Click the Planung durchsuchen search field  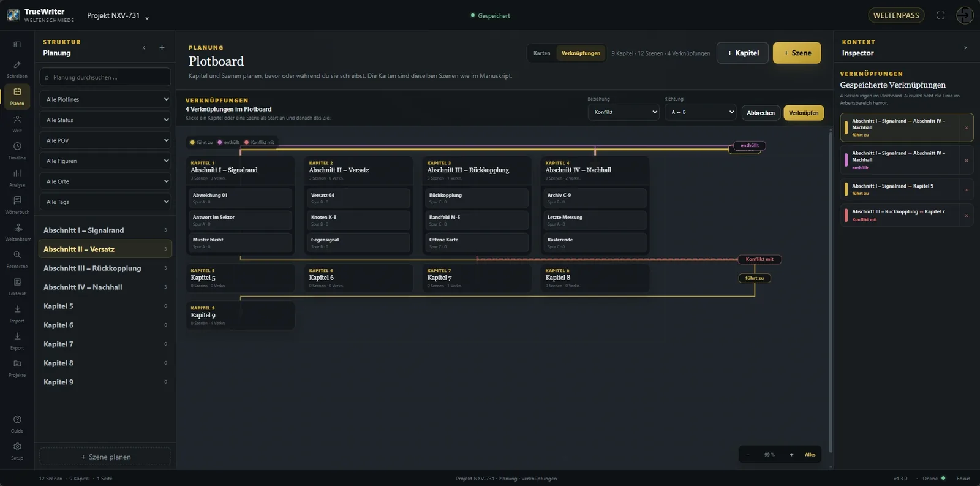tap(105, 77)
